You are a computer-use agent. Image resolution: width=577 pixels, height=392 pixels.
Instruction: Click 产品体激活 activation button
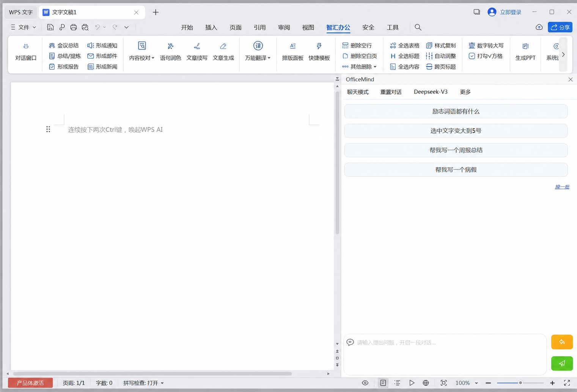click(x=30, y=383)
